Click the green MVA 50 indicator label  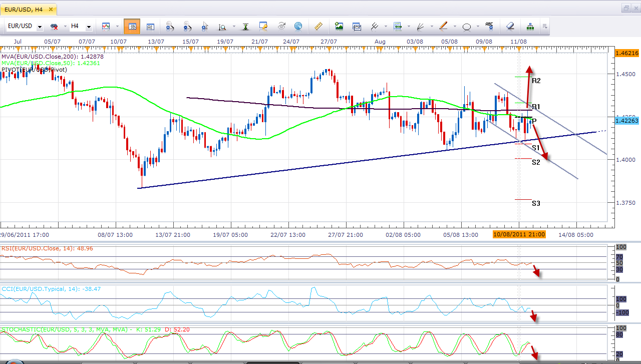51,64
